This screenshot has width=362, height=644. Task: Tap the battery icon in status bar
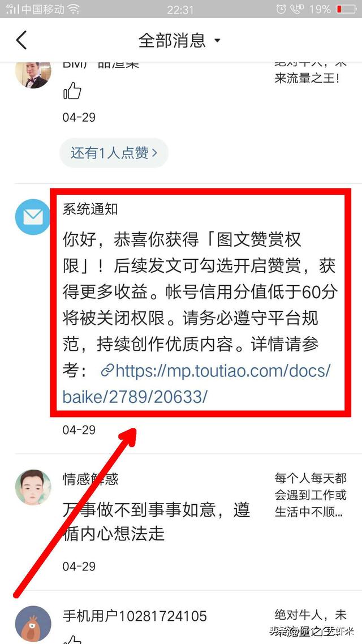[346, 8]
